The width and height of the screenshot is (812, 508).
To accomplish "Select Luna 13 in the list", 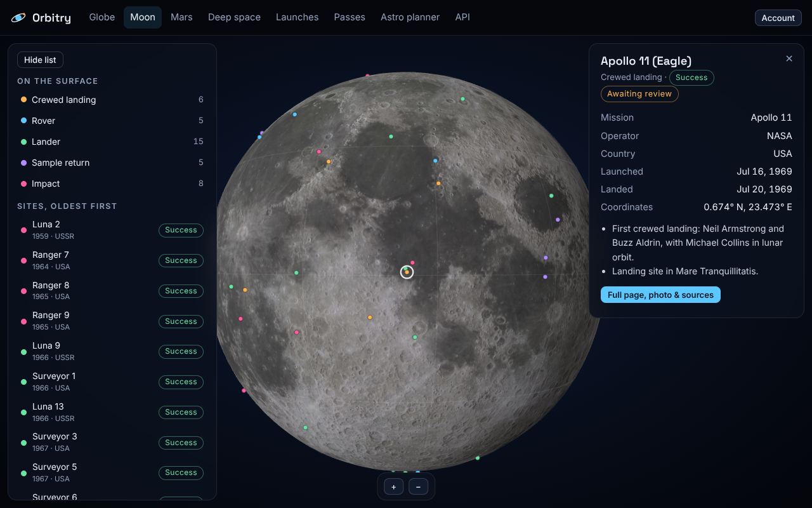I will (112, 412).
